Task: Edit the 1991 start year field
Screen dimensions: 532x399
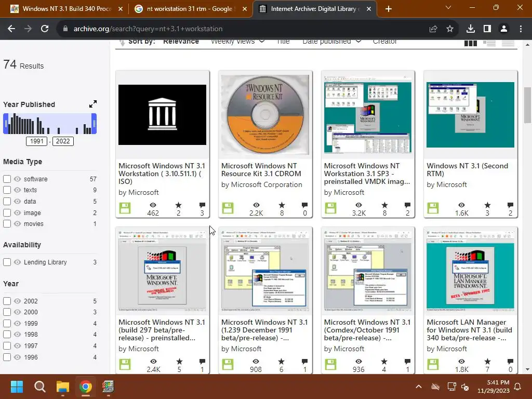Action: 37,141
